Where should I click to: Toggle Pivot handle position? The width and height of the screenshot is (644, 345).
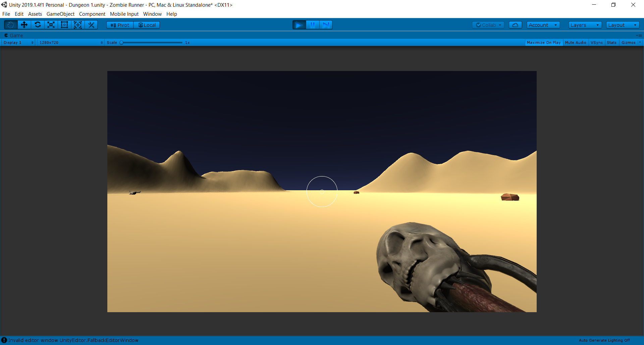120,25
